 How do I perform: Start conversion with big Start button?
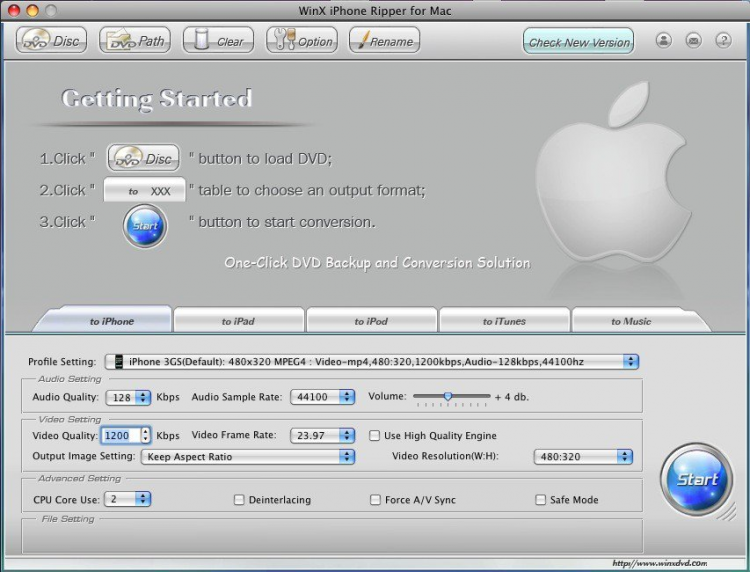click(x=696, y=479)
